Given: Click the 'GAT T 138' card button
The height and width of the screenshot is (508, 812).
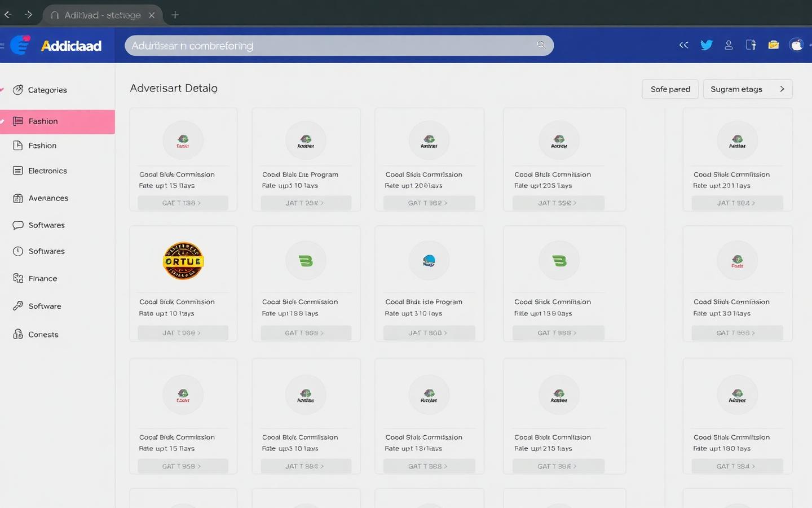Looking at the screenshot, I should point(182,203).
